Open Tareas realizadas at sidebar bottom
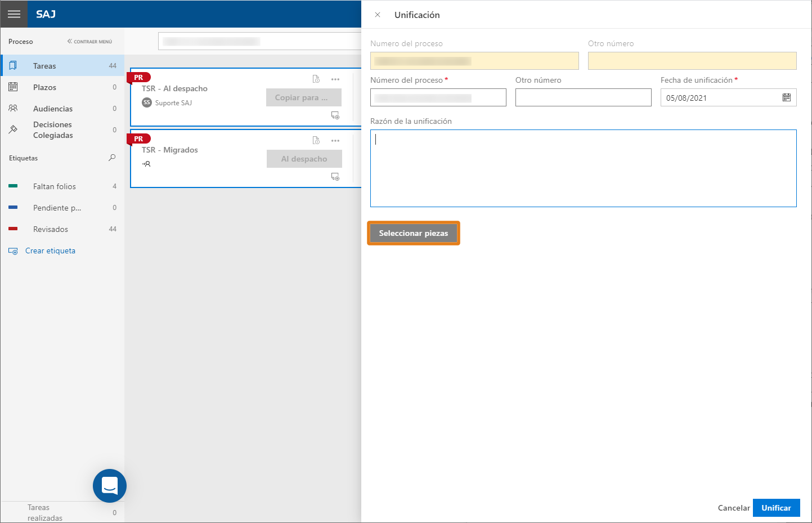The height and width of the screenshot is (523, 812). point(62,512)
